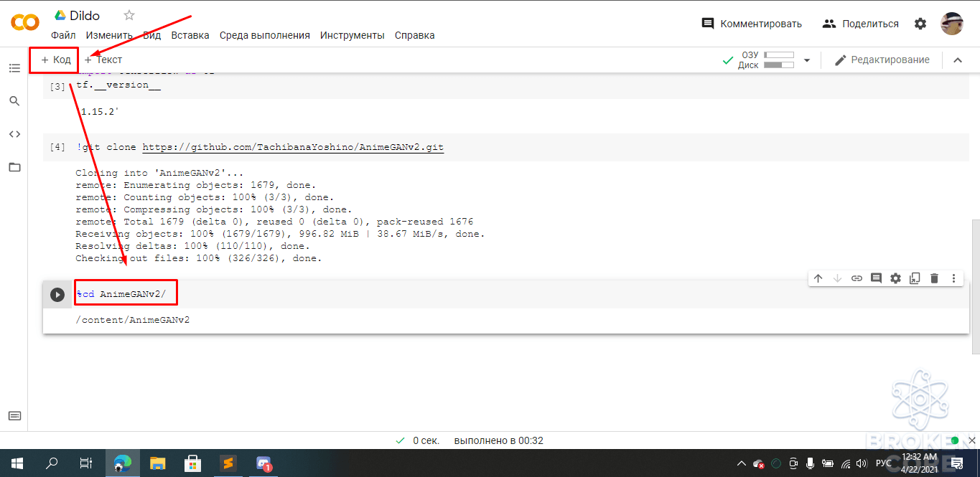This screenshot has height=477, width=980.
Task: Open the Windows Start menu
Action: [x=17, y=463]
